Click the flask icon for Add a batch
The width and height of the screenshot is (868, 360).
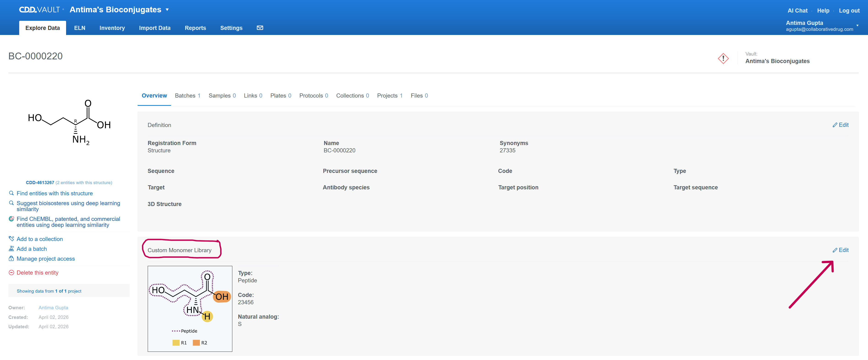pyautogui.click(x=11, y=249)
